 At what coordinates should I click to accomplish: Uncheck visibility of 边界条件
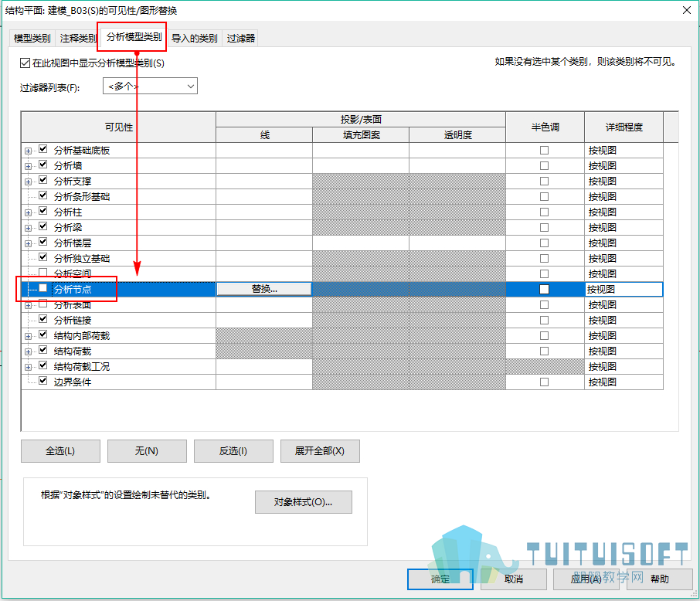tap(42, 381)
